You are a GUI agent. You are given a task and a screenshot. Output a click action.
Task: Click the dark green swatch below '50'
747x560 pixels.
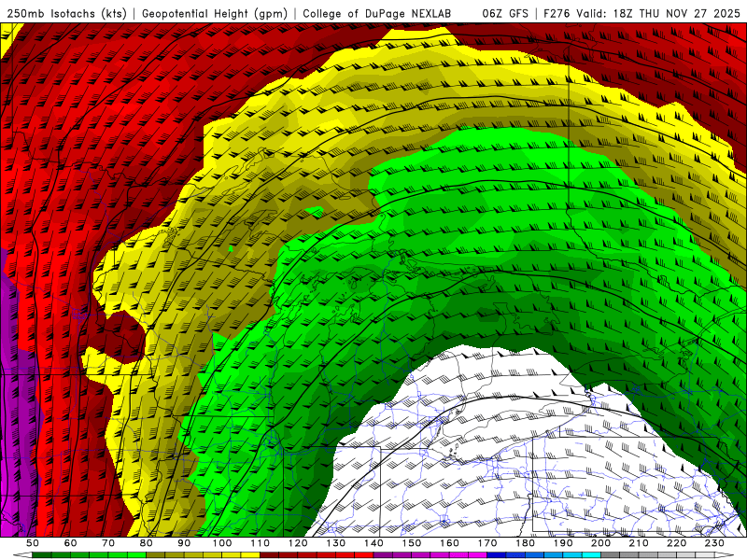point(42,555)
